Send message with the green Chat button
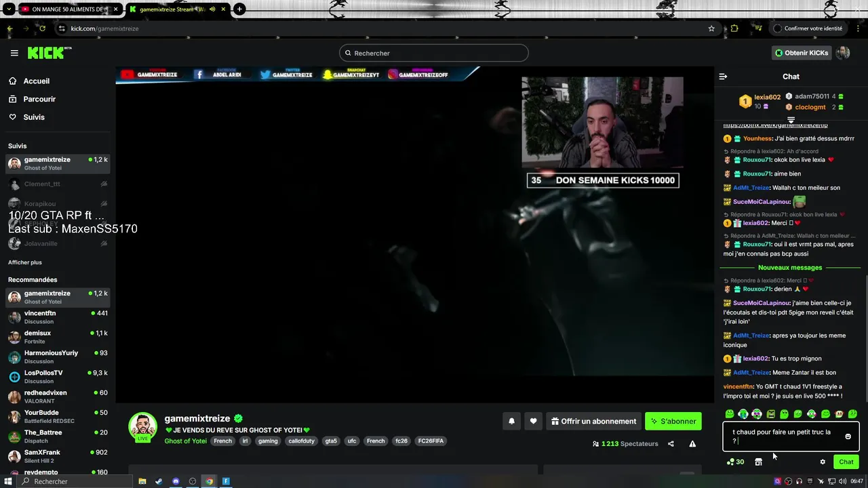 click(846, 462)
